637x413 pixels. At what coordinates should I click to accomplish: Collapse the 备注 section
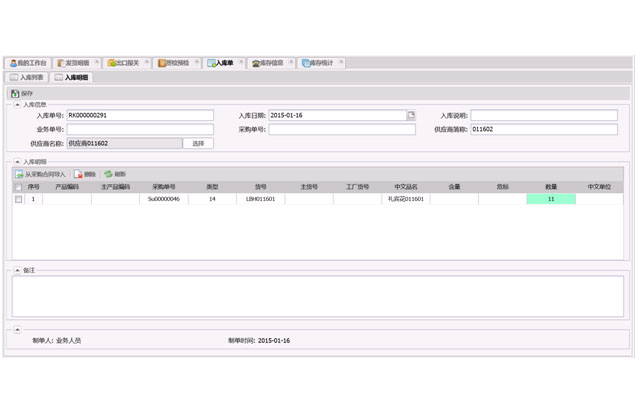point(17,270)
